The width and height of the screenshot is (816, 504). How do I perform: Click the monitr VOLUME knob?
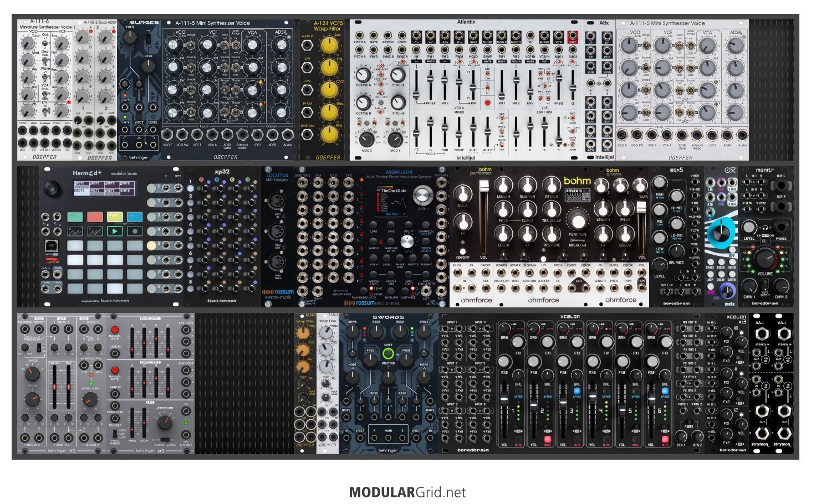coord(765,259)
